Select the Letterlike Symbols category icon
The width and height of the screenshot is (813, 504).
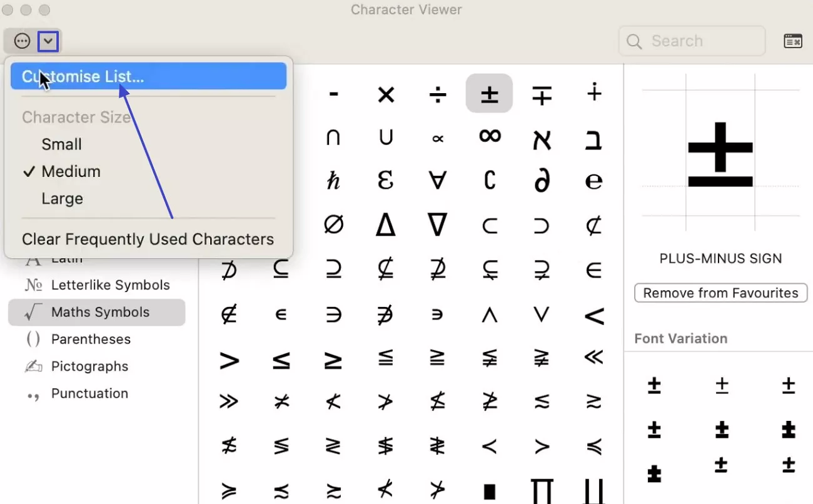33,285
